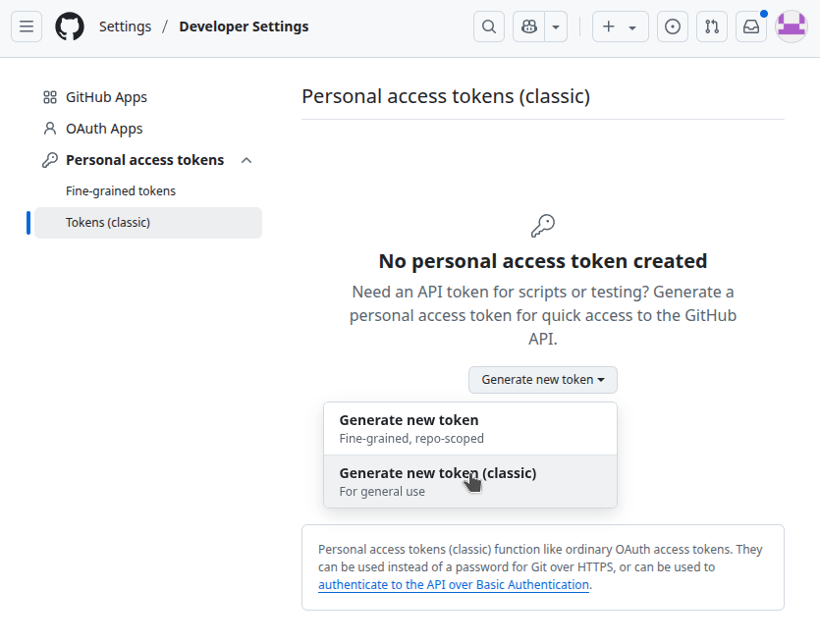Collapse the Personal access tokens section
The image size is (820, 644).
click(246, 160)
